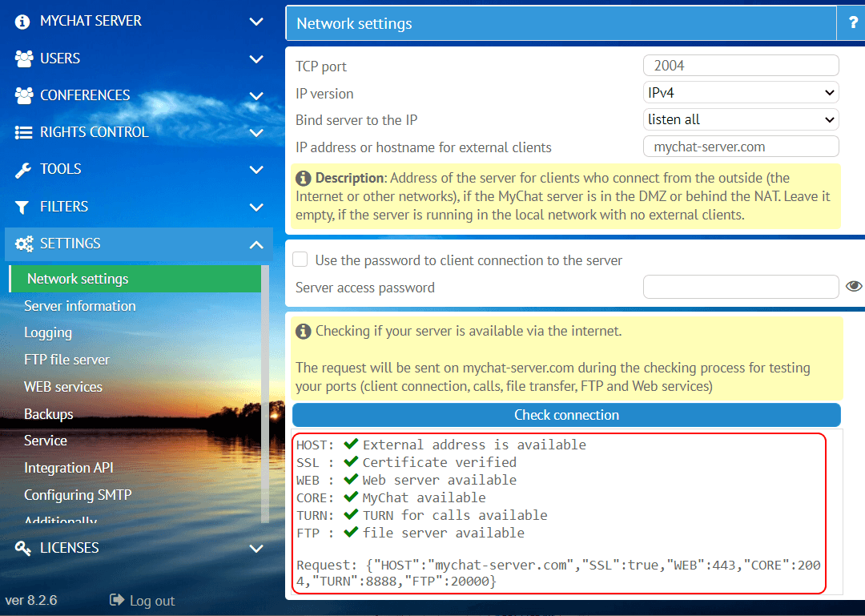Open FTP file server settings

pos(66,360)
